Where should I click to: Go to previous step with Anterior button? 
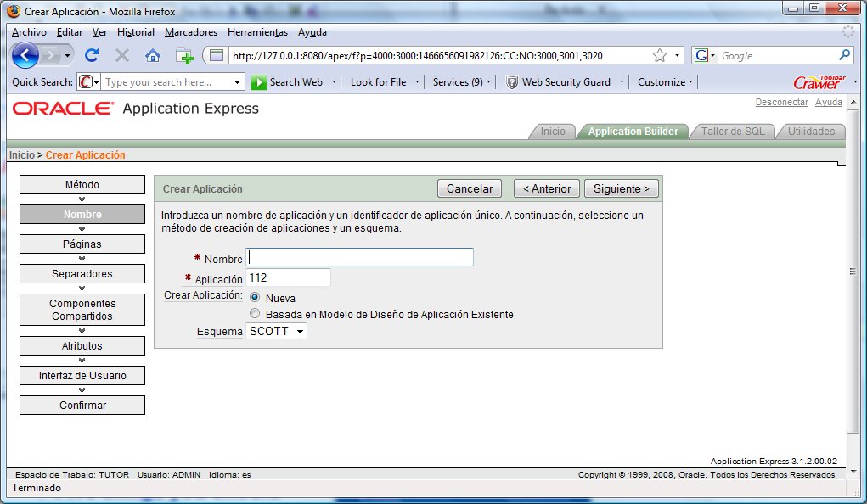pyautogui.click(x=546, y=188)
